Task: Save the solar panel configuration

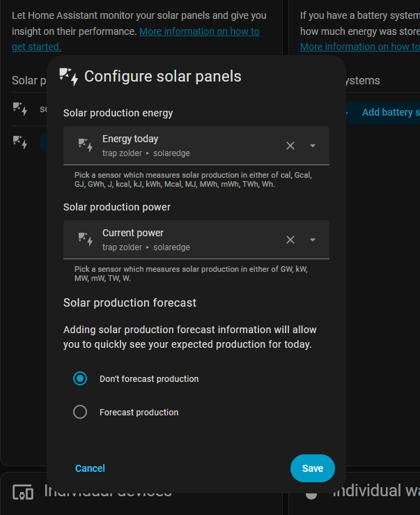Action: (312, 468)
